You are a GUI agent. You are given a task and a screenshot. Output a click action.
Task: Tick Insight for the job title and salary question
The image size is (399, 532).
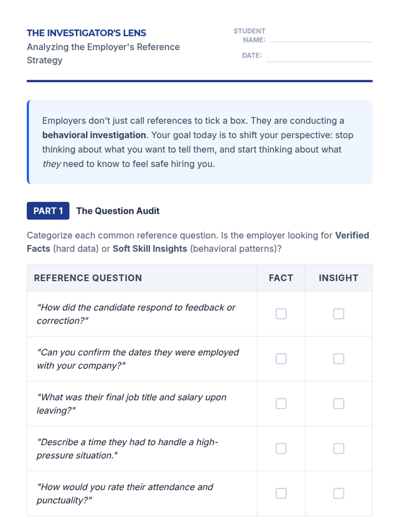coord(338,404)
